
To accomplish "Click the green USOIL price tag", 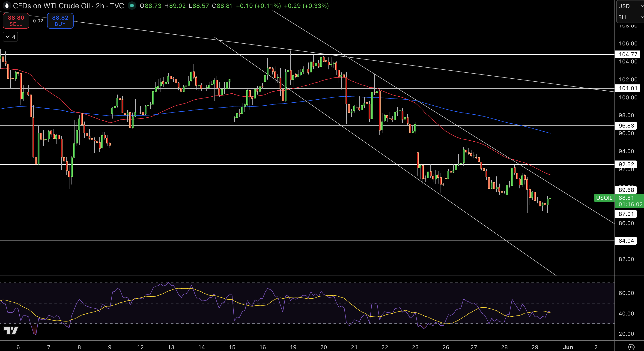I will [x=604, y=198].
